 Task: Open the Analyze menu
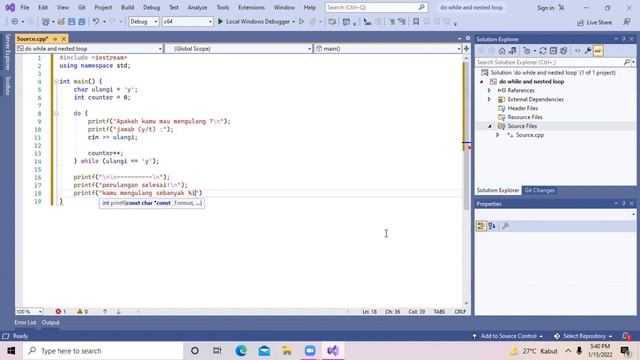pyautogui.click(x=197, y=7)
